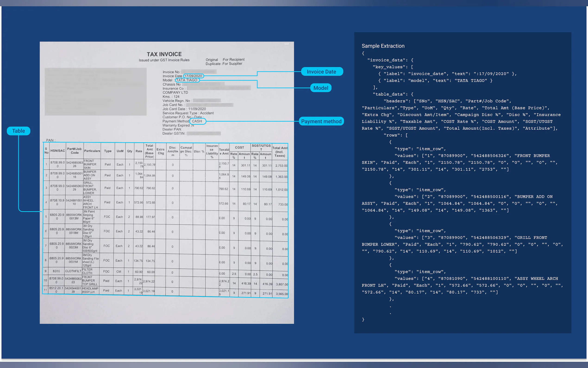Image resolution: width=588 pixels, height=368 pixels.
Task: Click the Job Card Date line
Action: [x=184, y=109]
